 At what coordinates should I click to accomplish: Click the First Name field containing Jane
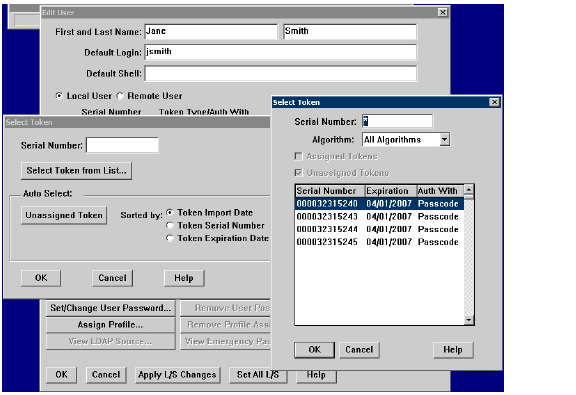tap(211, 32)
